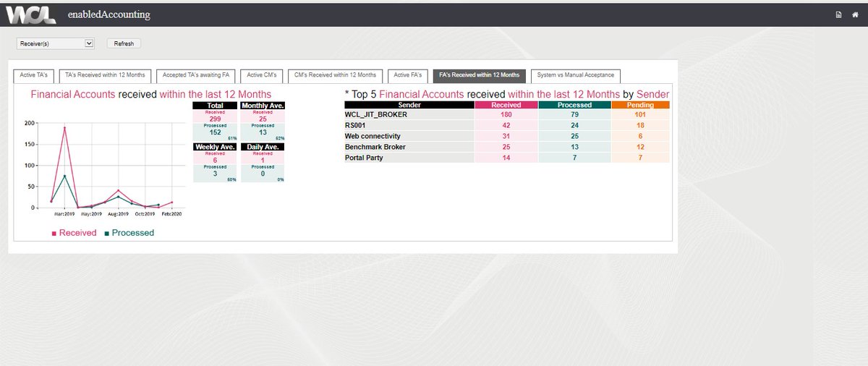The height and width of the screenshot is (366, 868).
Task: Click the pink Received legend square
Action: [x=54, y=234]
